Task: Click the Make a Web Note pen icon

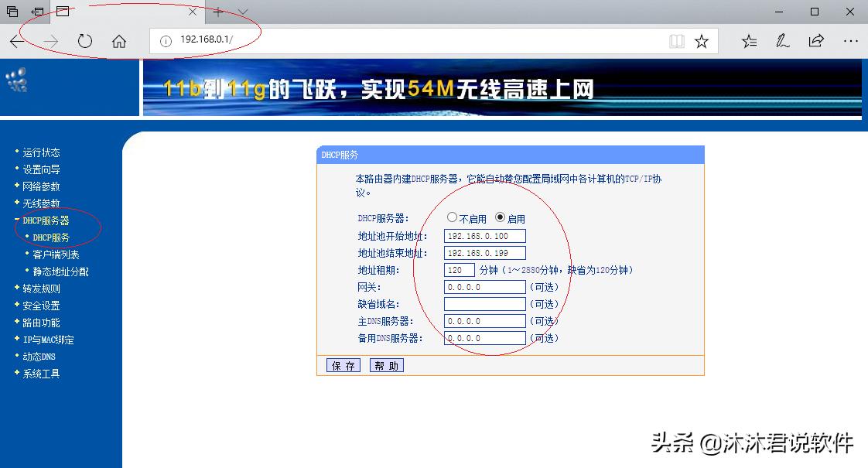Action: 783,41
